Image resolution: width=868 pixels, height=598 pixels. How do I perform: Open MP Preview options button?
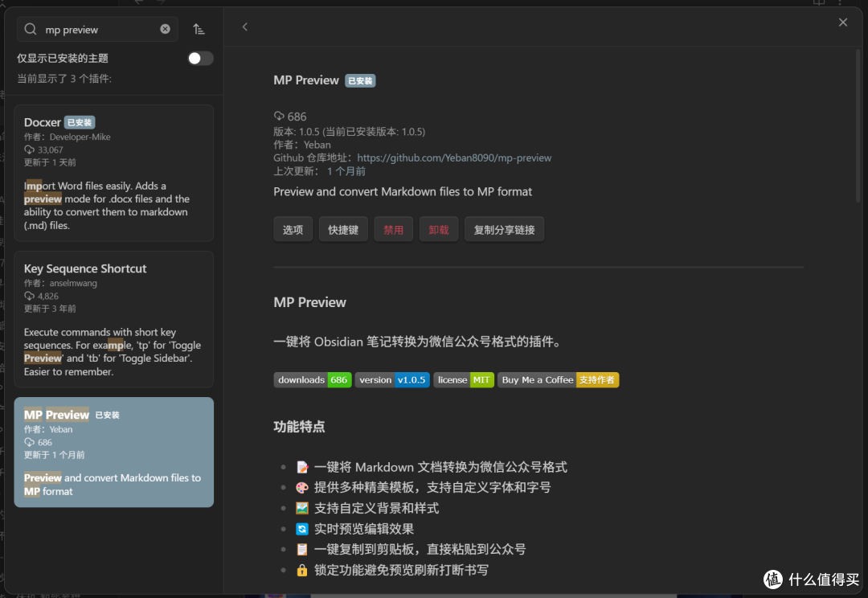(x=293, y=229)
